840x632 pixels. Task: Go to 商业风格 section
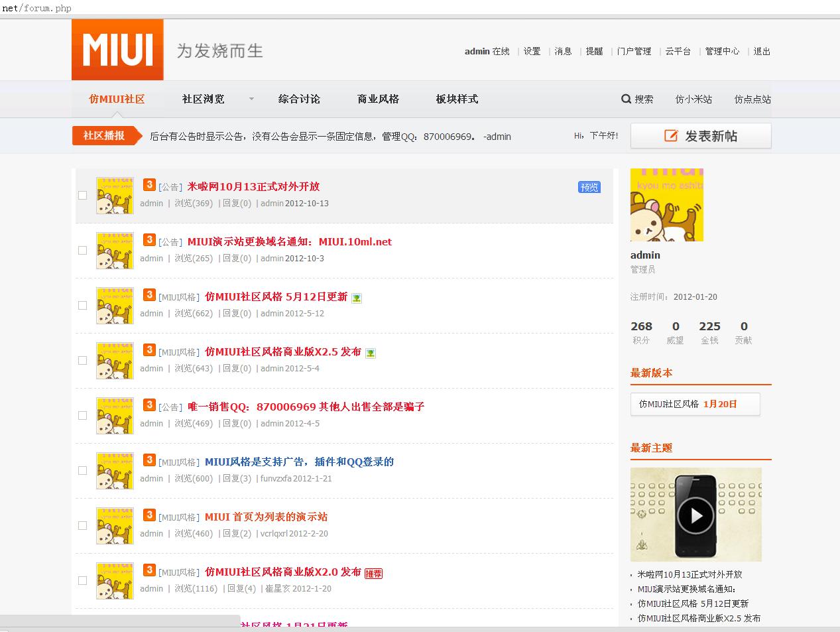point(378,99)
